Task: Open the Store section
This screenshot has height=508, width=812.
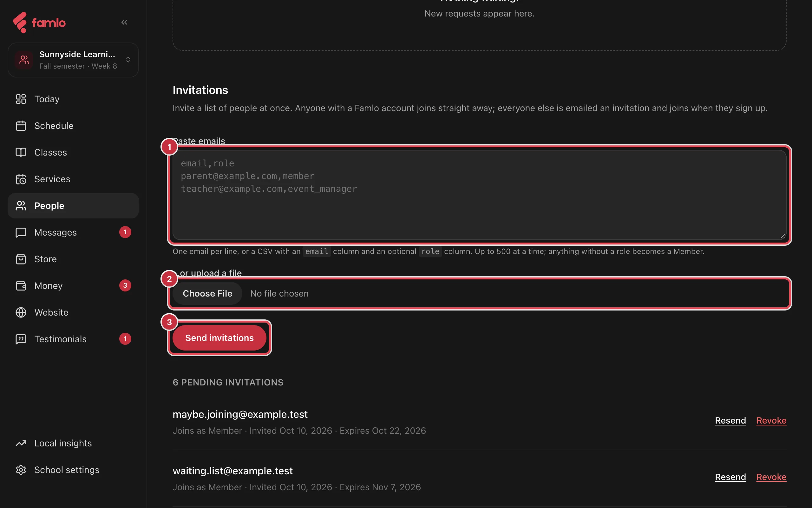Action: [73, 259]
